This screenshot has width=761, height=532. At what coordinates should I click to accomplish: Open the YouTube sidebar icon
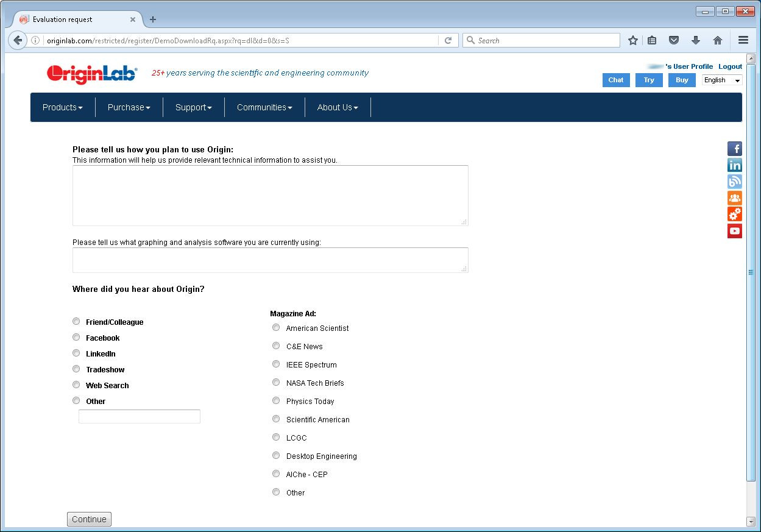734,231
